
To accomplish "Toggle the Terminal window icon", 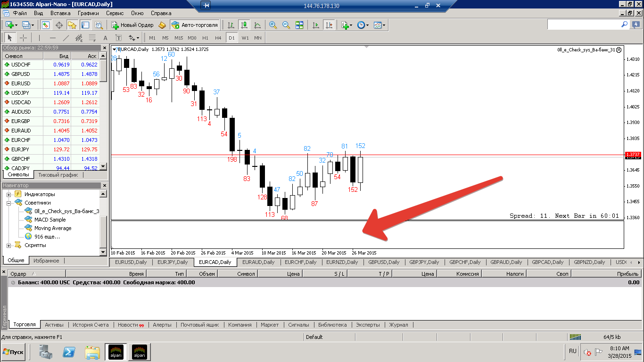I will click(x=85, y=25).
